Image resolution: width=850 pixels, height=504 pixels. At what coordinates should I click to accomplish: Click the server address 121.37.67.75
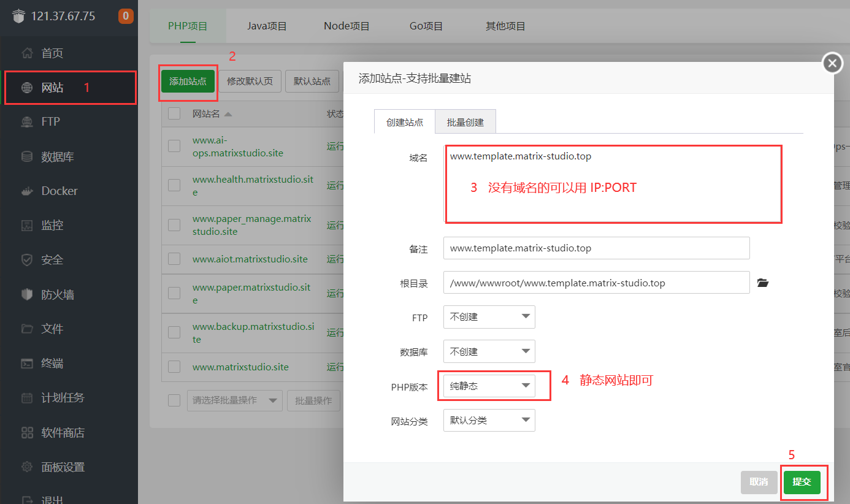tap(63, 16)
